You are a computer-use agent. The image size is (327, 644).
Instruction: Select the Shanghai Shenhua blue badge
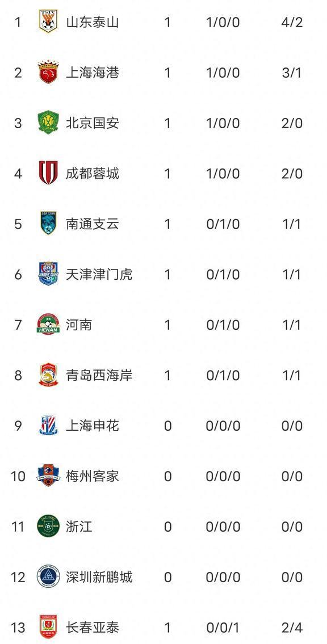pyautogui.click(x=48, y=426)
